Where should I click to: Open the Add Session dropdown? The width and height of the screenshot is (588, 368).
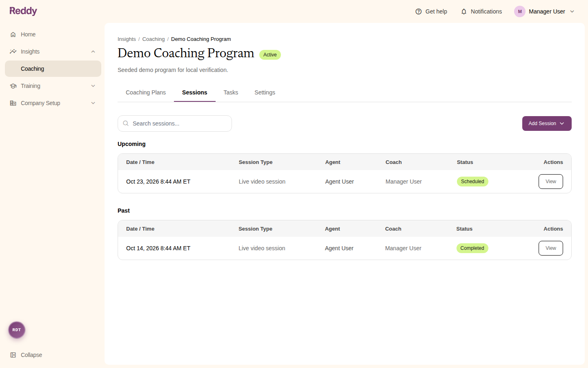coord(547,123)
